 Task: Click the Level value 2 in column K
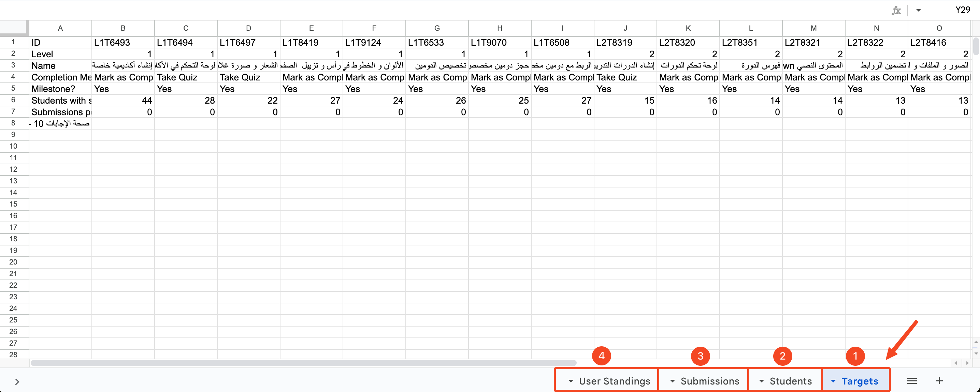pyautogui.click(x=688, y=54)
